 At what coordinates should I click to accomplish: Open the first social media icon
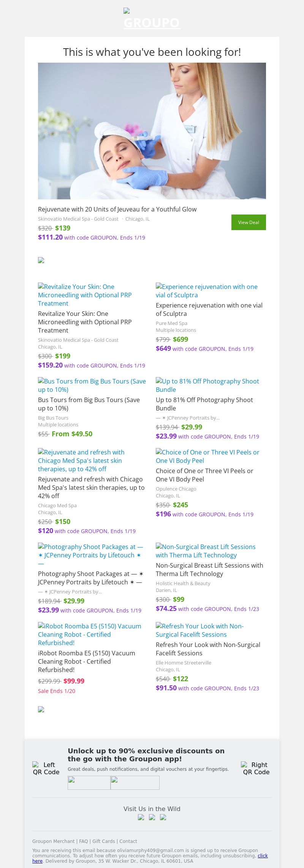(x=141, y=817)
